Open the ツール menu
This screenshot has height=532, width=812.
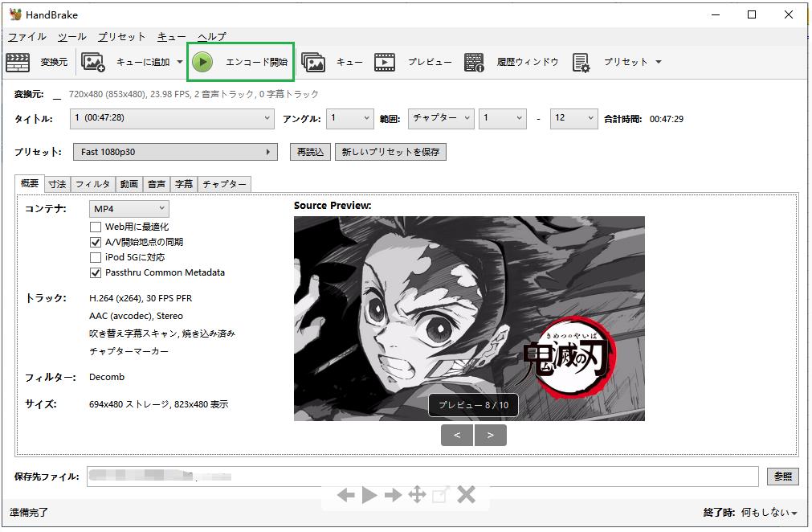tap(72, 37)
